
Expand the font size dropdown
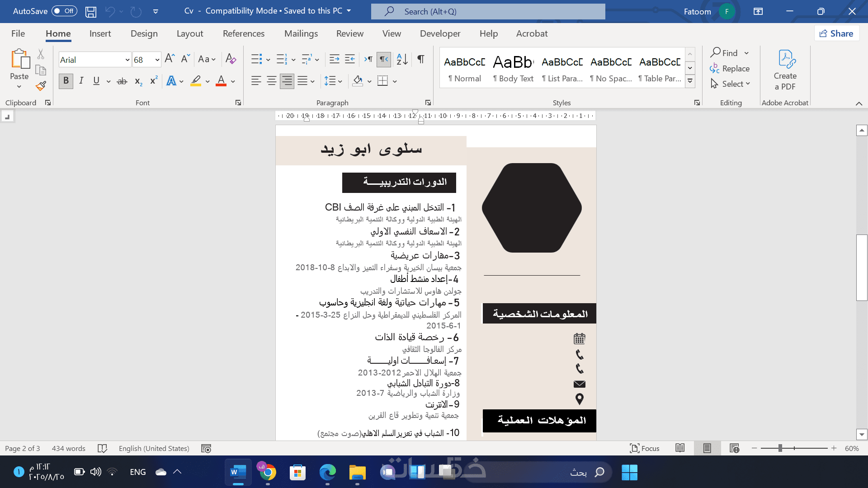(x=157, y=60)
